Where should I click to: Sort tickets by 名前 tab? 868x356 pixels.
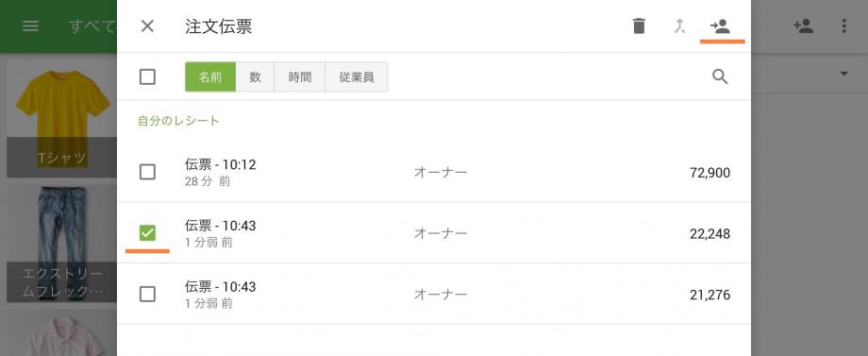(210, 76)
